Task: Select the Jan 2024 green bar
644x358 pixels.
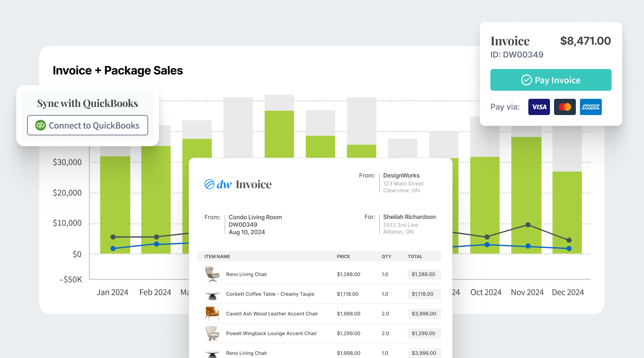Action: pyautogui.click(x=115, y=203)
